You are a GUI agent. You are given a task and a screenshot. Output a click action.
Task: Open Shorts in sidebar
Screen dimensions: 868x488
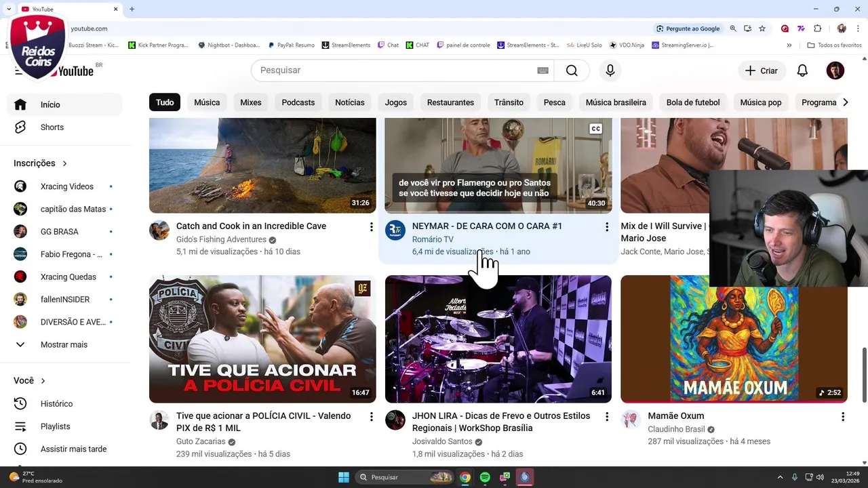click(64, 127)
